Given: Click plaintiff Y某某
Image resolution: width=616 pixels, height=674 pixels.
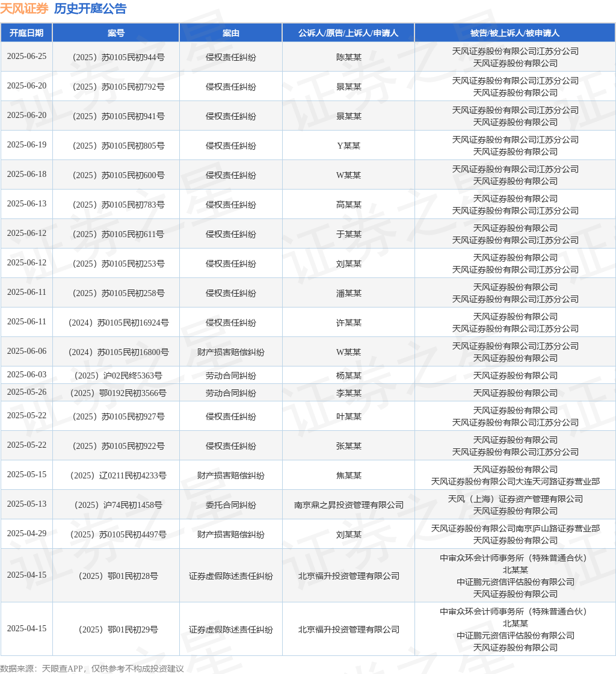Looking at the screenshot, I should coord(348,146).
